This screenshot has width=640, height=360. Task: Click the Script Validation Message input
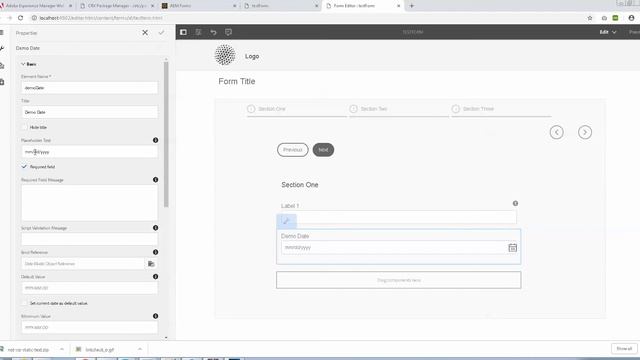click(x=89, y=239)
